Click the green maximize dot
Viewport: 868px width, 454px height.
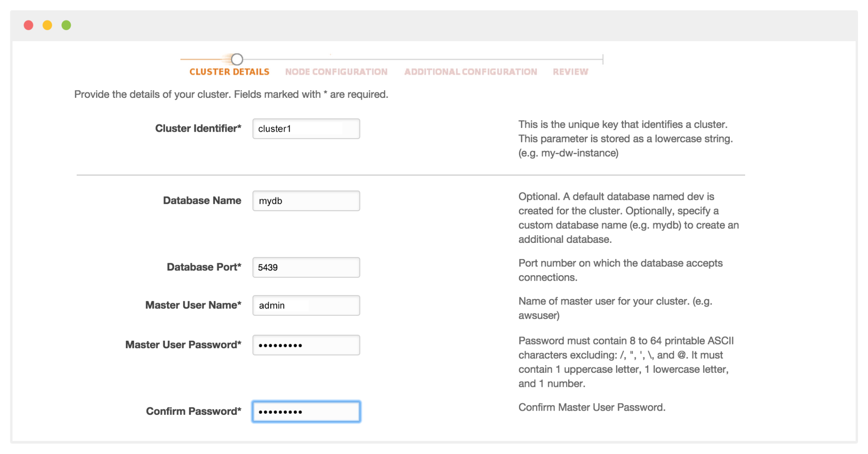coord(66,25)
